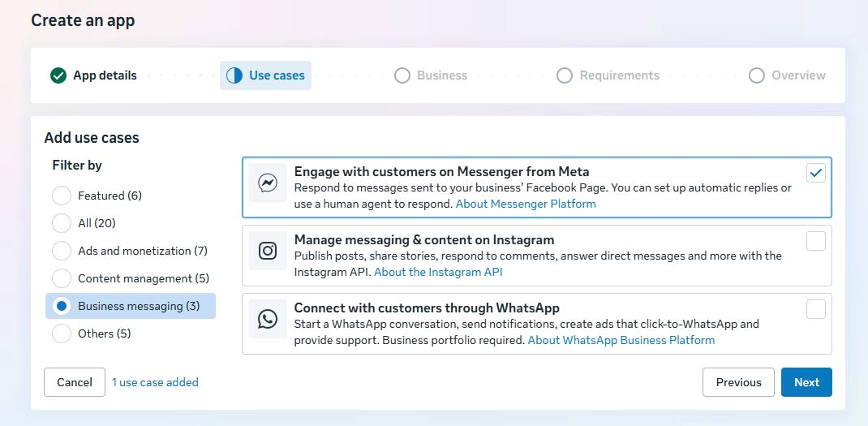Select the All (20) filter radio
868x426 pixels.
(x=62, y=223)
